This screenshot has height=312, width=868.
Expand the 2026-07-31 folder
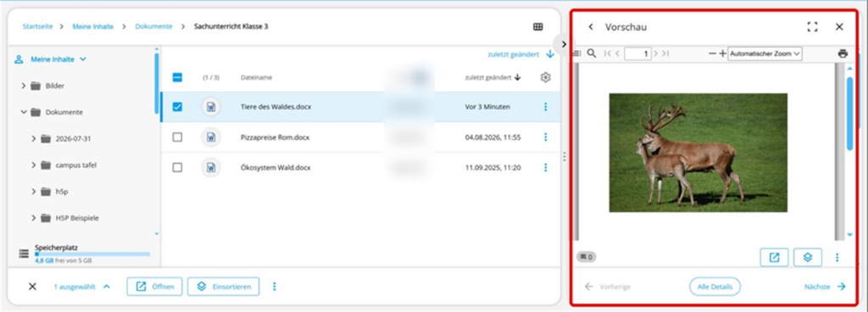click(x=34, y=139)
